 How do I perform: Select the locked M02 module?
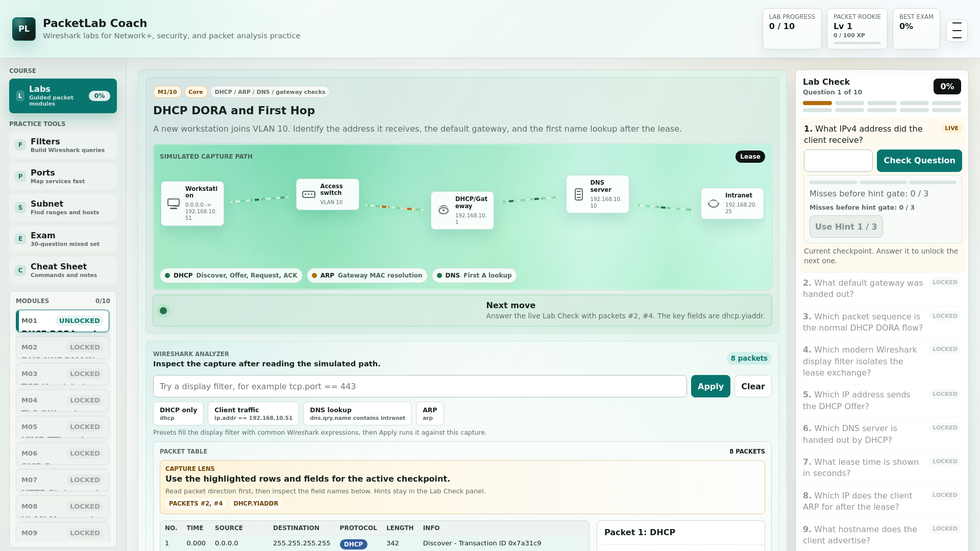tap(63, 347)
